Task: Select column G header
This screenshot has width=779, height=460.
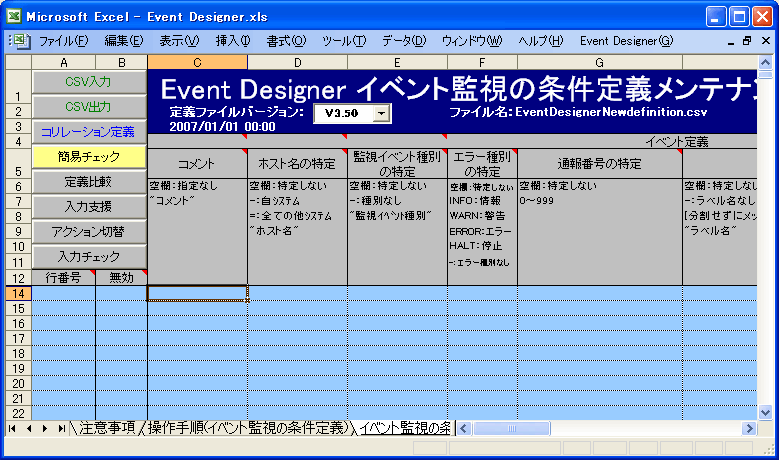Action: 599,62
